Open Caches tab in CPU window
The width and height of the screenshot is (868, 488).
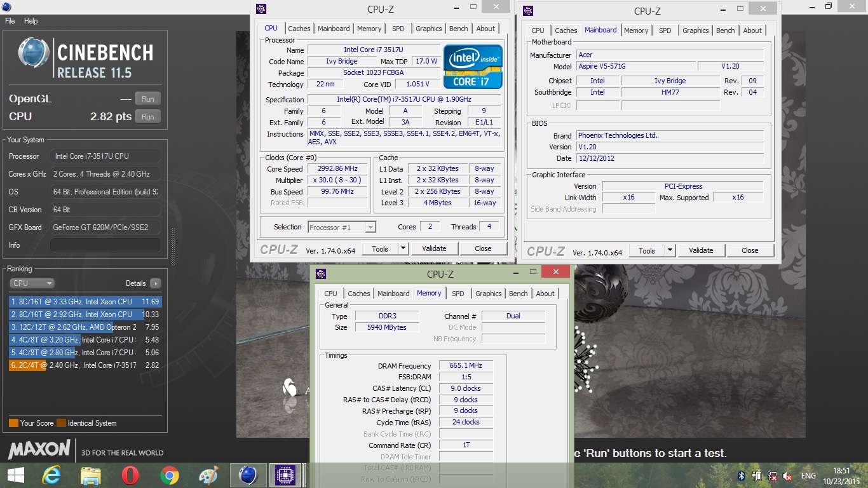(x=299, y=29)
